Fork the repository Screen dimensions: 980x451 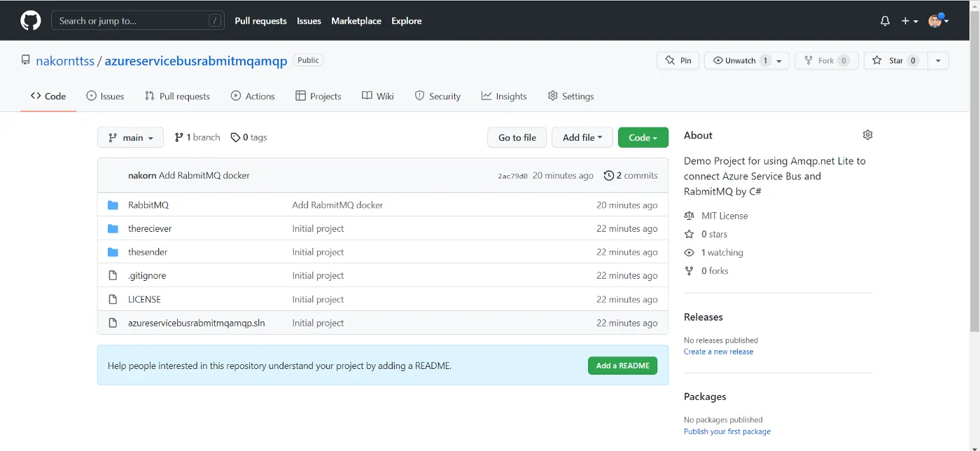point(827,61)
